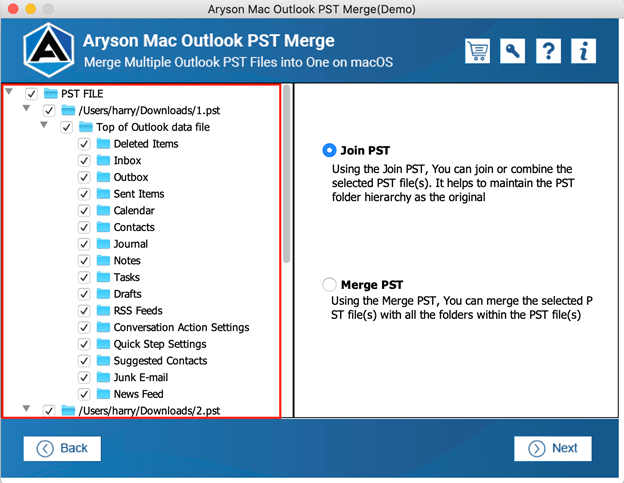Show the info about icon

pyautogui.click(x=583, y=51)
